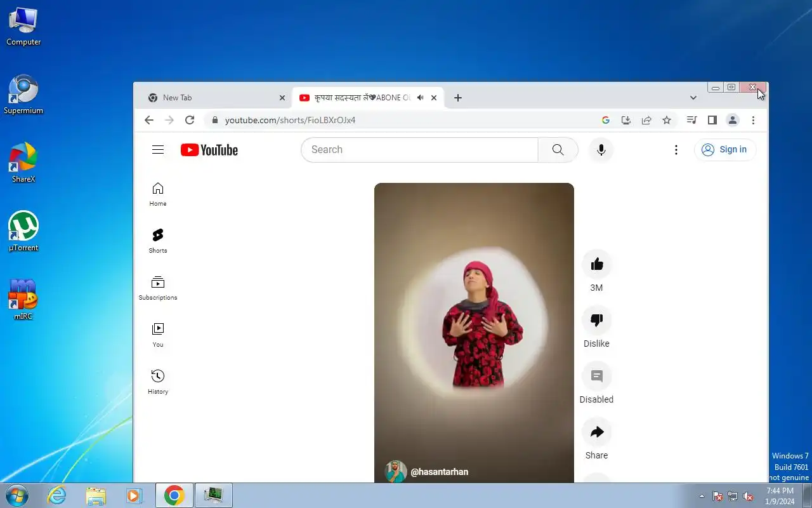812x508 pixels.
Task: Click the hasantarhan channel avatar
Action: [396, 472]
